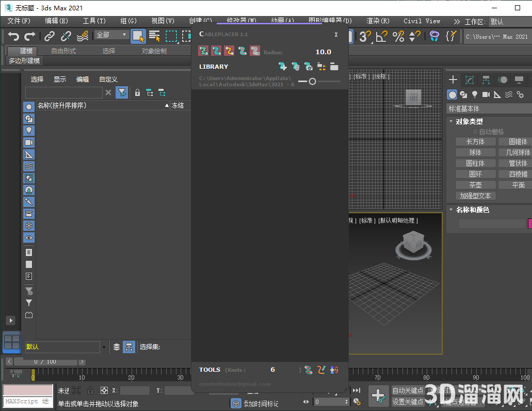Switch to the Shapes category in Create panel

click(463, 94)
